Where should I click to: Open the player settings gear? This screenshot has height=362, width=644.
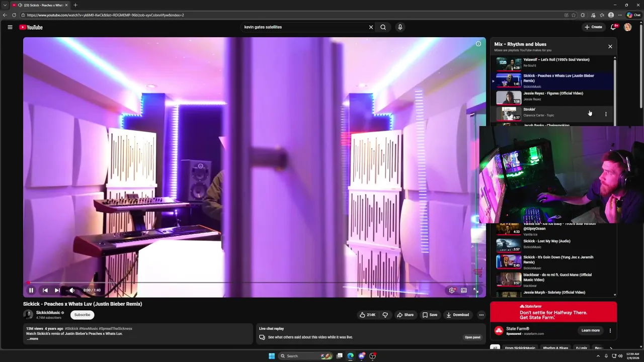tap(452, 290)
